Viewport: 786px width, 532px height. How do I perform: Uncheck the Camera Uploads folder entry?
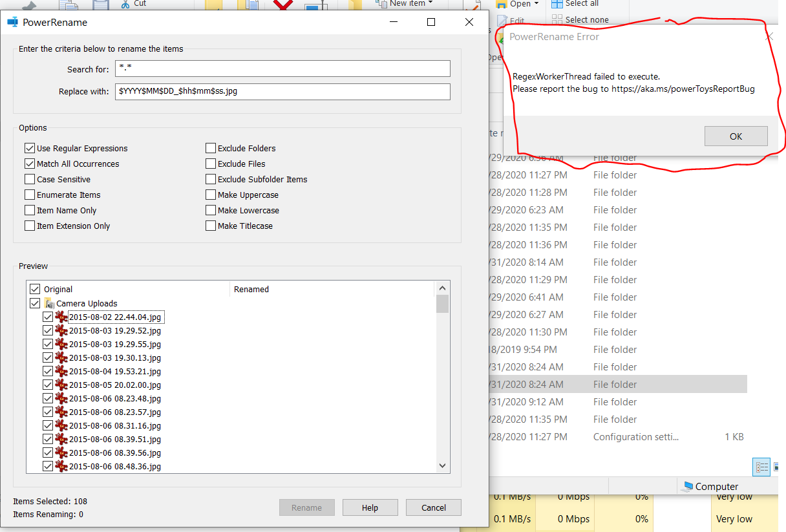coord(35,303)
